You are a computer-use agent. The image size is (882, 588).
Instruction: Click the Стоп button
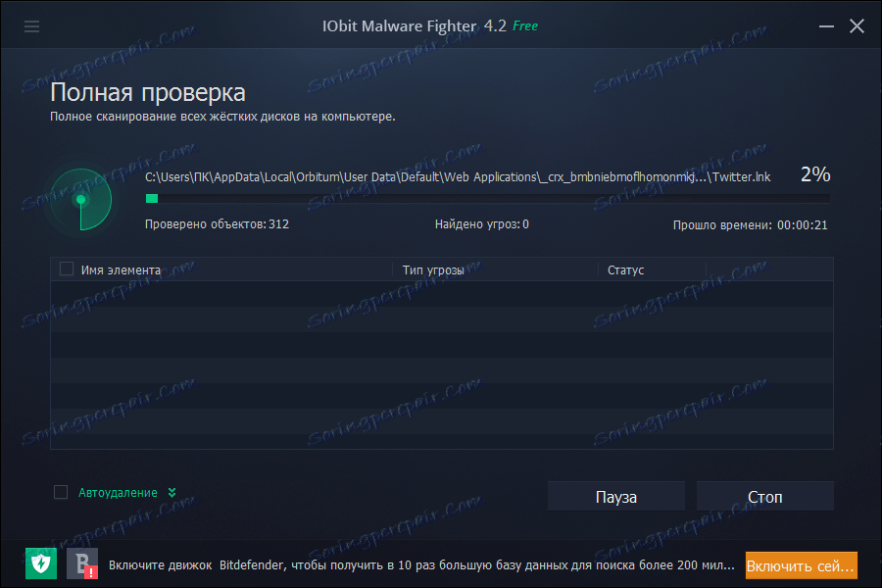(765, 496)
